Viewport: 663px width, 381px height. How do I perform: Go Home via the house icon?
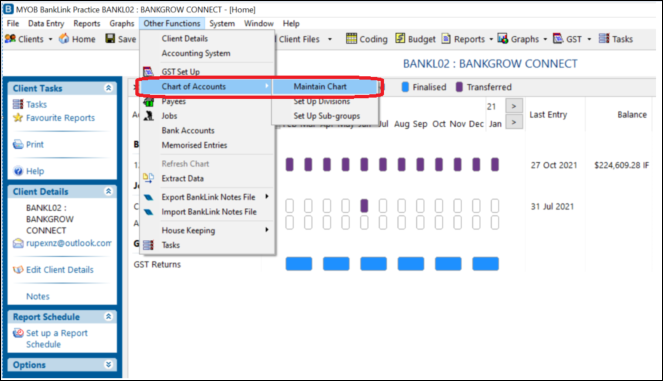pos(64,39)
